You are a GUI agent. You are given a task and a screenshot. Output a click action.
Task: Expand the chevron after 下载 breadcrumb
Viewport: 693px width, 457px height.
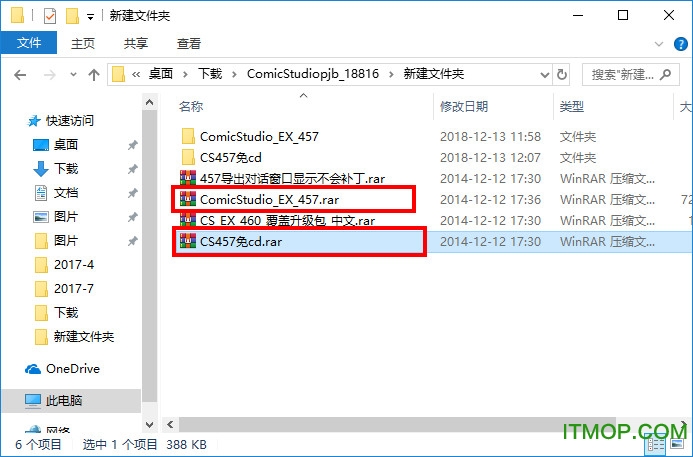point(234,74)
